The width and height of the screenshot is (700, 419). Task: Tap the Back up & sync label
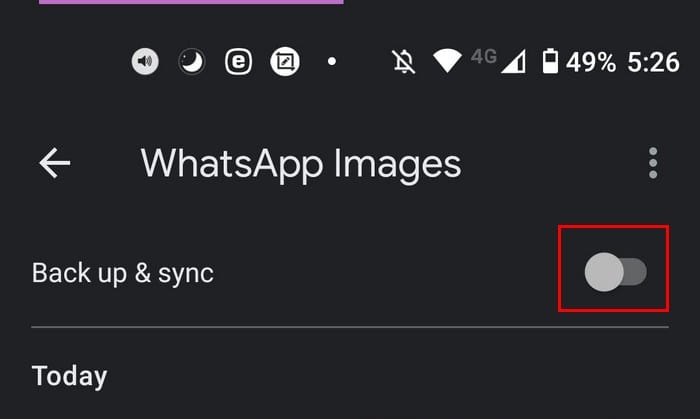pyautogui.click(x=123, y=272)
